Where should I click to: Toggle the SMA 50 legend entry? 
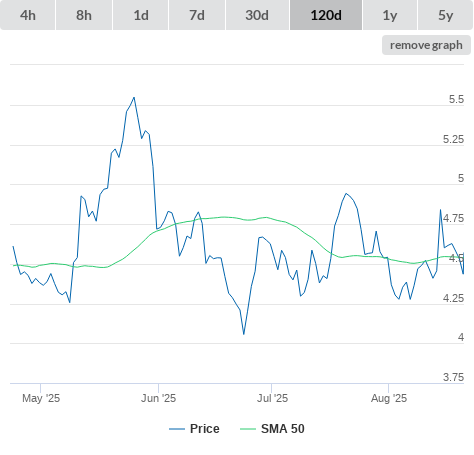pyautogui.click(x=283, y=429)
